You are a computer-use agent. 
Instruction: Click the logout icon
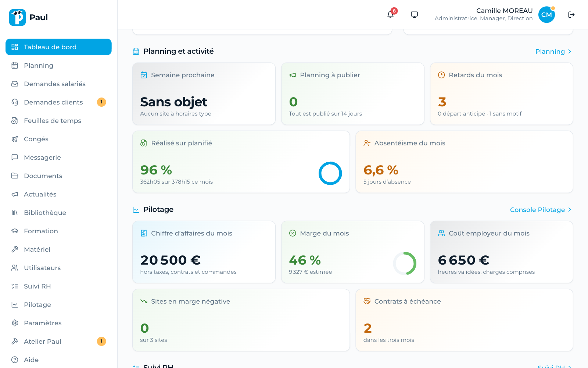tap(571, 15)
